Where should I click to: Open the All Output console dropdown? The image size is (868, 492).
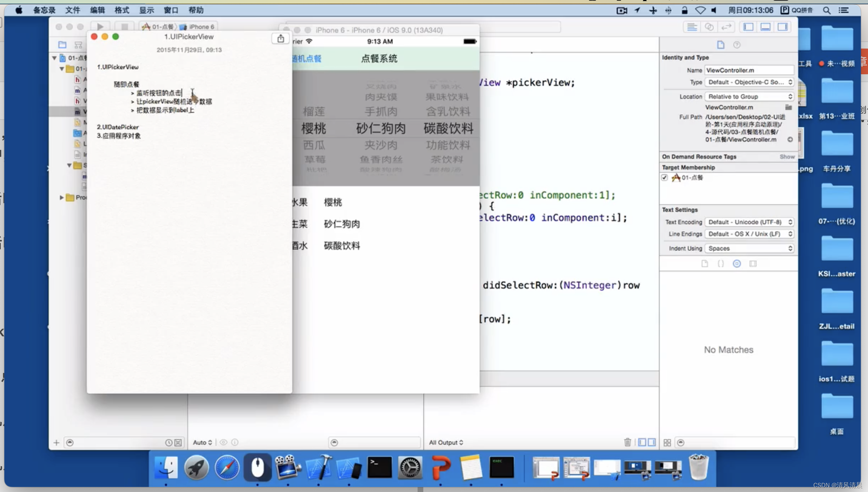click(x=446, y=442)
